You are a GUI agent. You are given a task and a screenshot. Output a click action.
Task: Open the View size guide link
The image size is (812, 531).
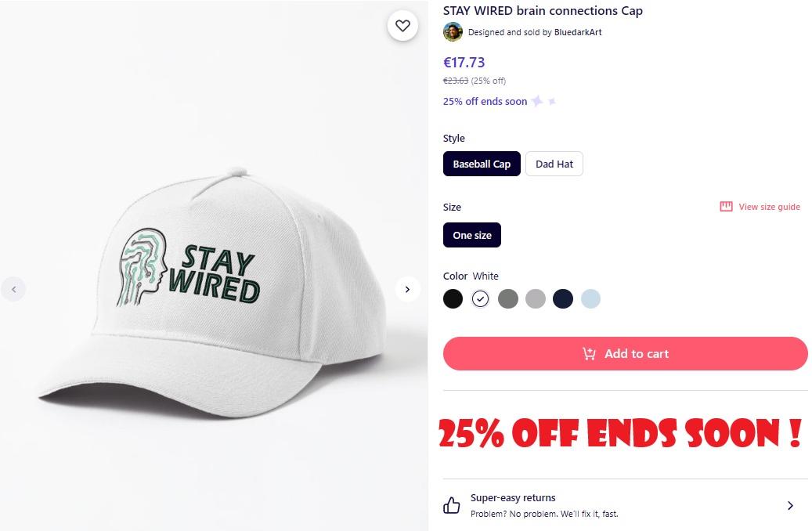pos(769,207)
